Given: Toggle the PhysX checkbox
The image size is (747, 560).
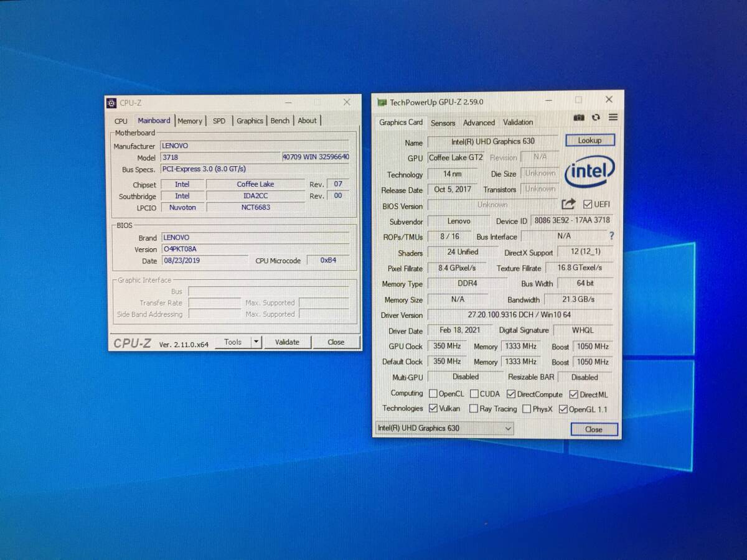Looking at the screenshot, I should click(x=527, y=409).
